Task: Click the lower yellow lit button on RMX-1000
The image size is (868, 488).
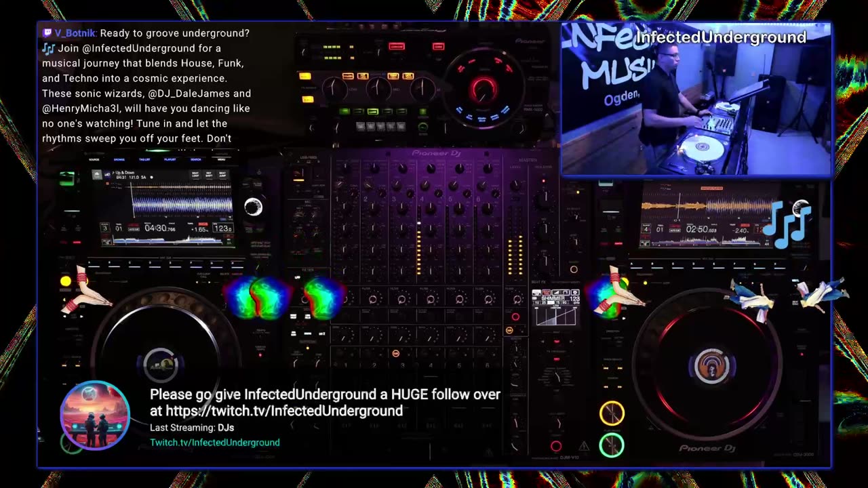Action: 308,99
